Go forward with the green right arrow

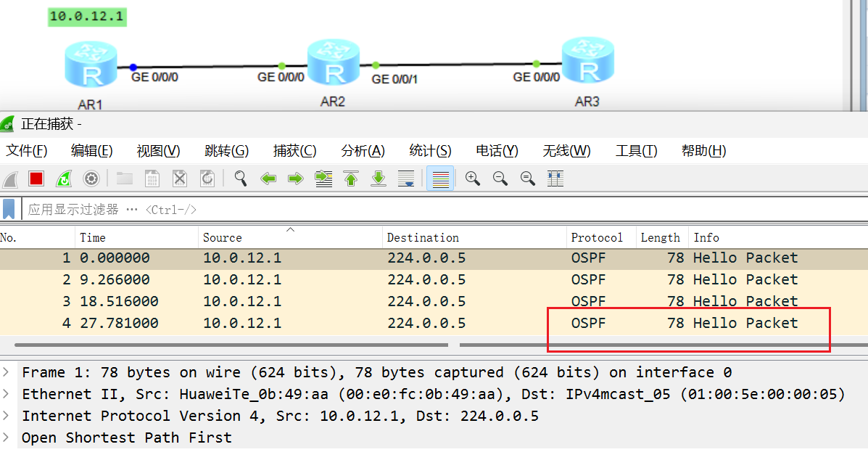click(296, 178)
